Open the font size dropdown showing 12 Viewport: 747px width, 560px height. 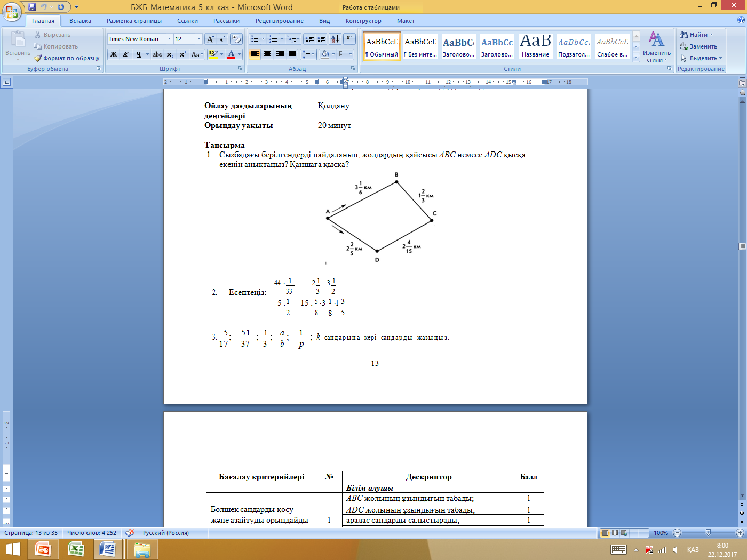point(199,39)
